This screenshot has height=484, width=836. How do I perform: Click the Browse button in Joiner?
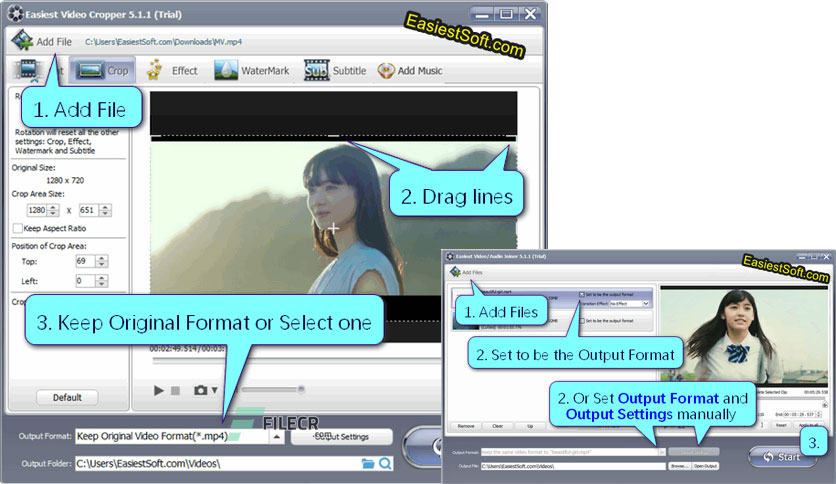click(679, 466)
